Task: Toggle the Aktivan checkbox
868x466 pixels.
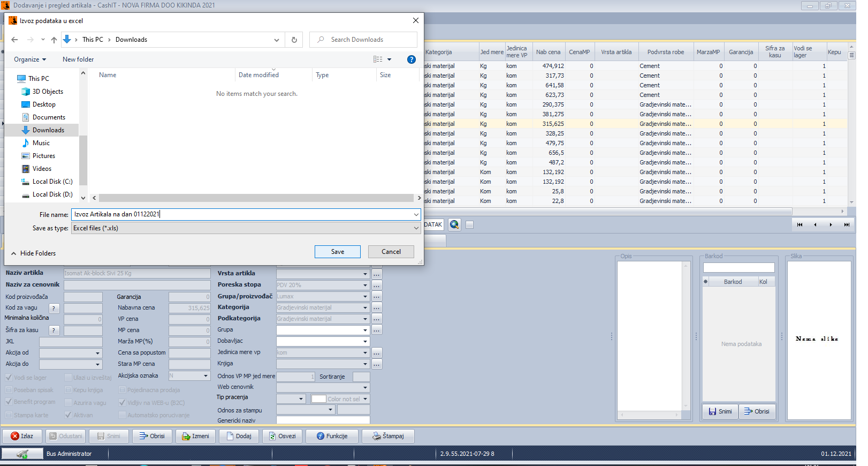Action: [68, 415]
